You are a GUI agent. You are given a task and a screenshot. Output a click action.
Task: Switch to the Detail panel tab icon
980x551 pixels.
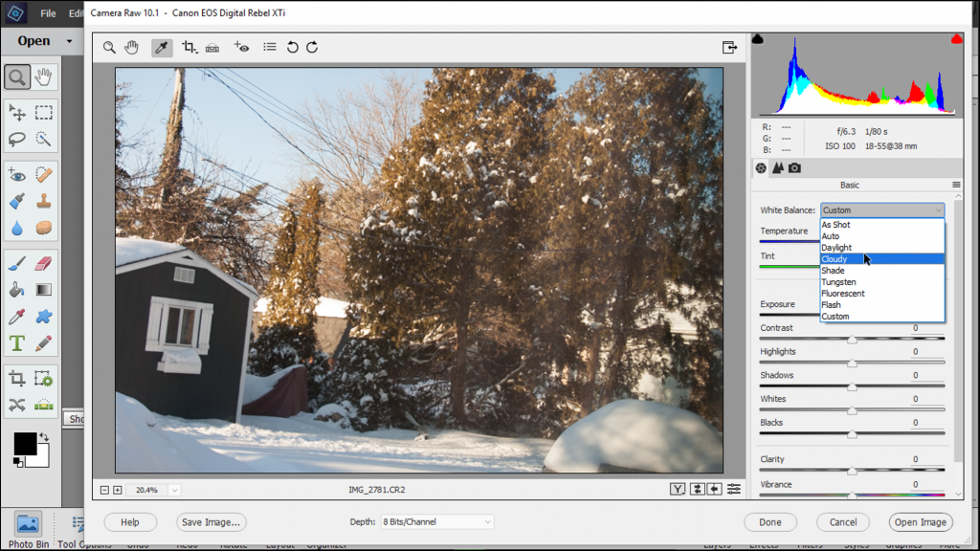coord(777,168)
